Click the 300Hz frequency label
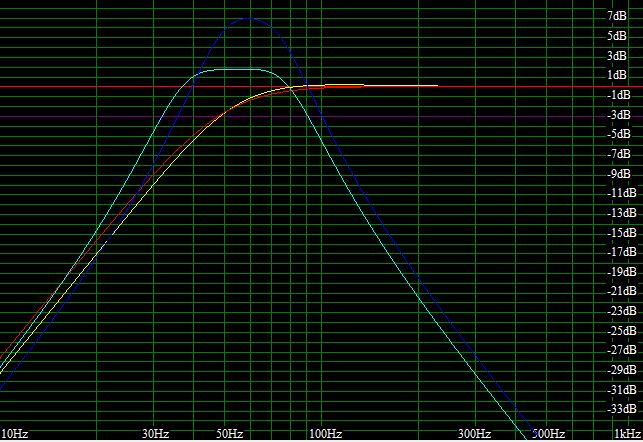643x442 pixels. pyautogui.click(x=474, y=434)
